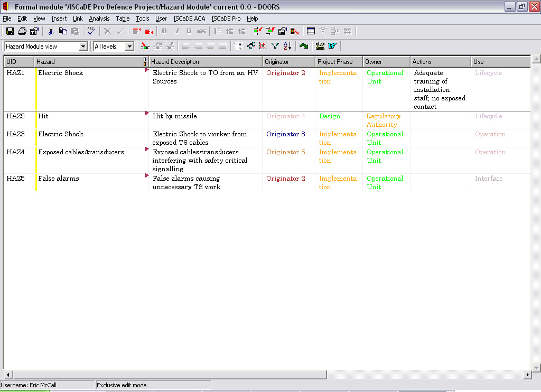
Task: Insert new object at same level
Action: [137, 31]
